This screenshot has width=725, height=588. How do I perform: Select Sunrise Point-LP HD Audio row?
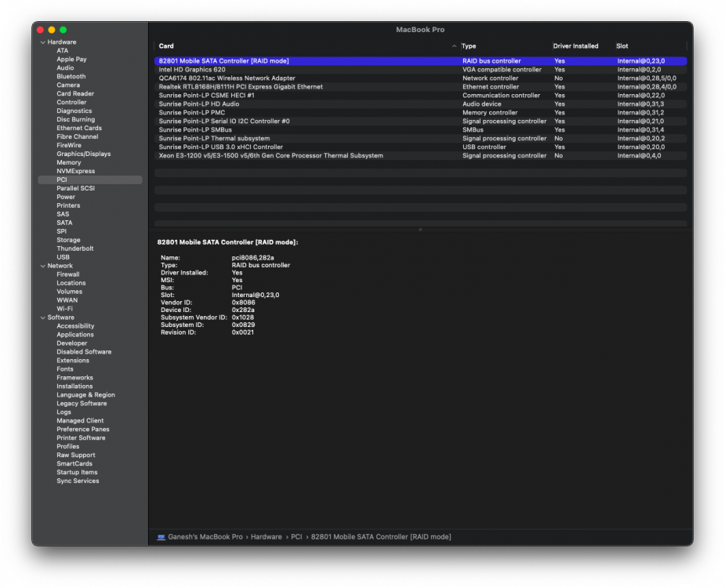tap(420, 104)
